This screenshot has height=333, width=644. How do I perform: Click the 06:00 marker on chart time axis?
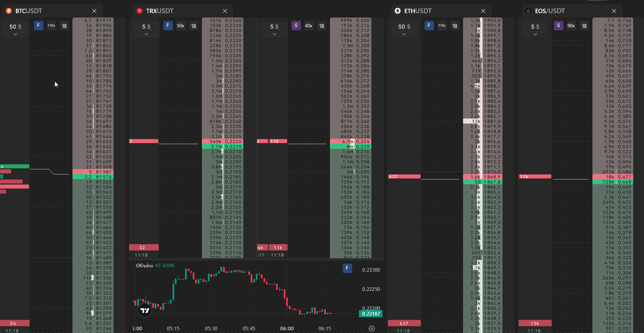pyautogui.click(x=287, y=329)
